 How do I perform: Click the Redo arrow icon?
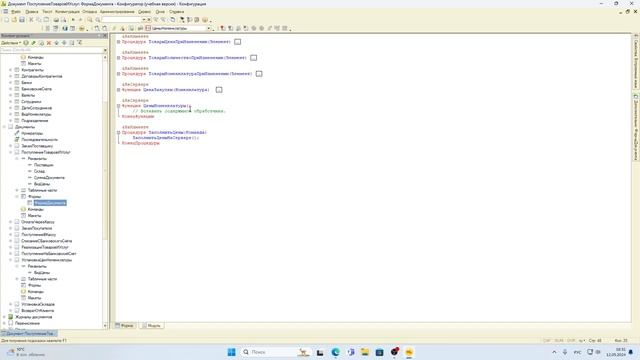click(x=80, y=20)
